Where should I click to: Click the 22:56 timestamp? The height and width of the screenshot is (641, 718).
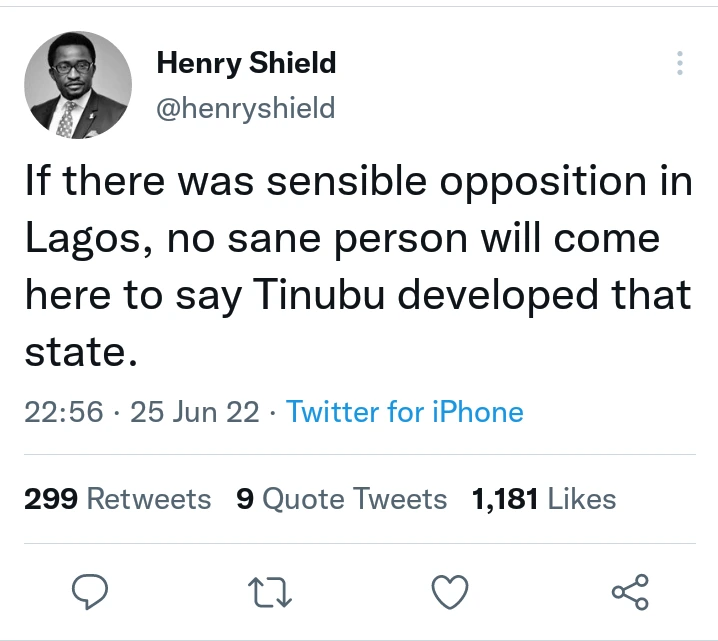[62, 412]
